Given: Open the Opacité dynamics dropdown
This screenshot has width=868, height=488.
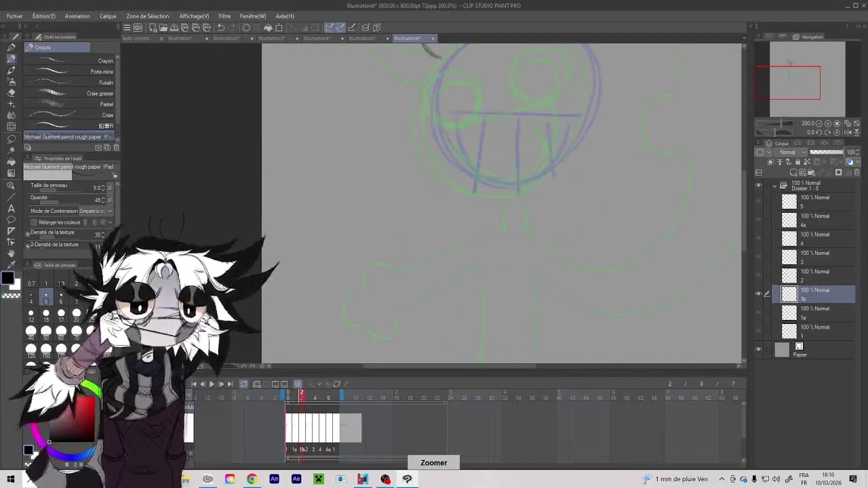Looking at the screenshot, I should click(x=110, y=200).
